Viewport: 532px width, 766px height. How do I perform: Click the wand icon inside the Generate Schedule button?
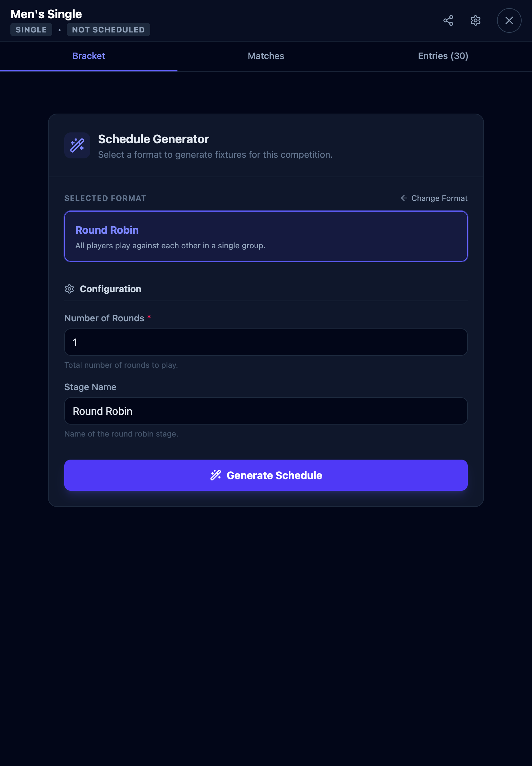point(216,475)
